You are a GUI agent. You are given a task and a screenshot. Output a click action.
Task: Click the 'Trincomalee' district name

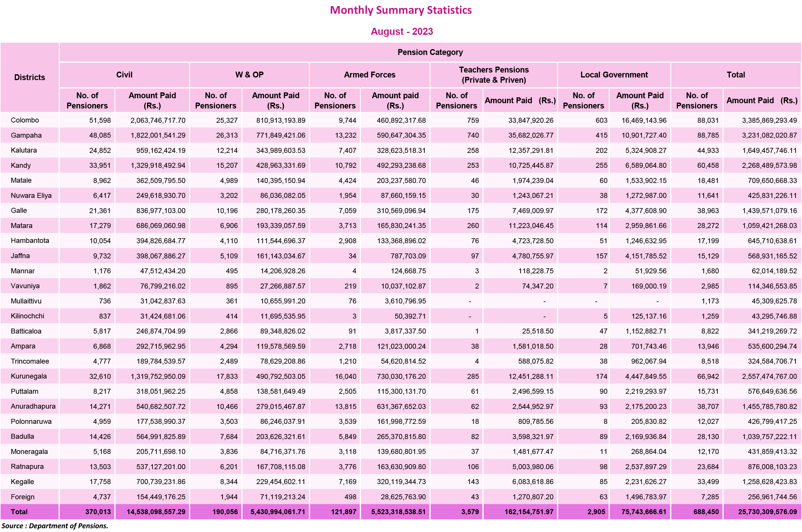click(x=30, y=361)
